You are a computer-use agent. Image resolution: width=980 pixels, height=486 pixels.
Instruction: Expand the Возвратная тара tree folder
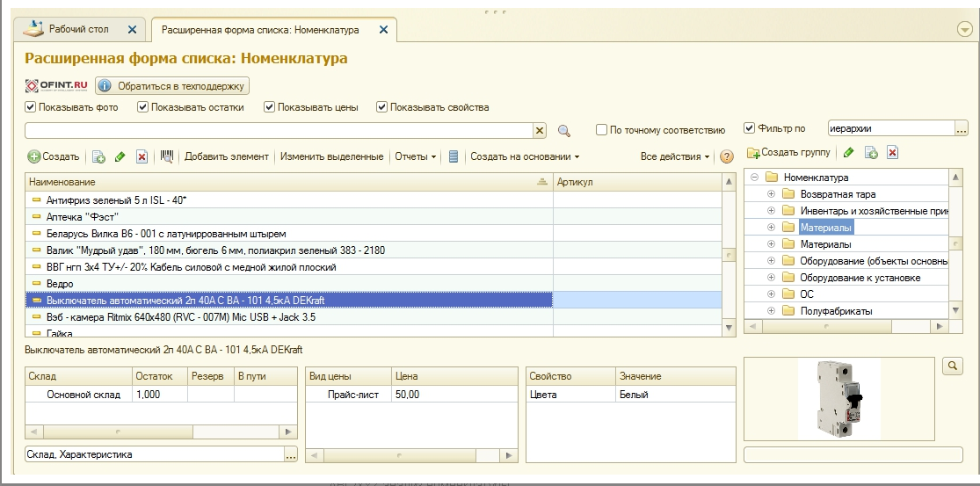tap(771, 193)
